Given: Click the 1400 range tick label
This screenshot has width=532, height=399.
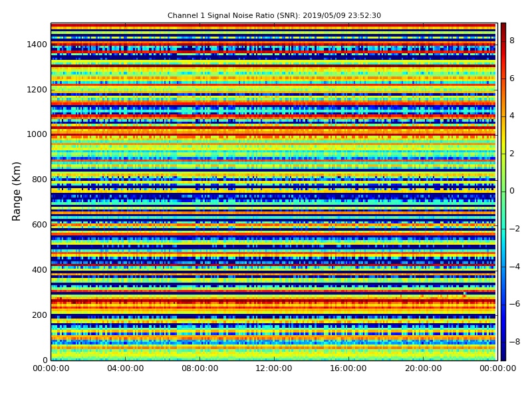Looking at the screenshot, I should [37, 45].
